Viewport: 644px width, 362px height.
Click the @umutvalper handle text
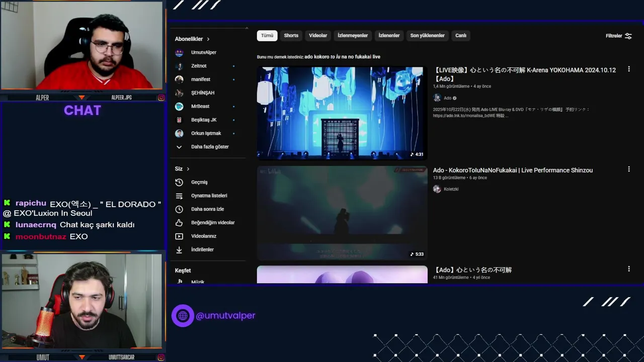[225, 316]
